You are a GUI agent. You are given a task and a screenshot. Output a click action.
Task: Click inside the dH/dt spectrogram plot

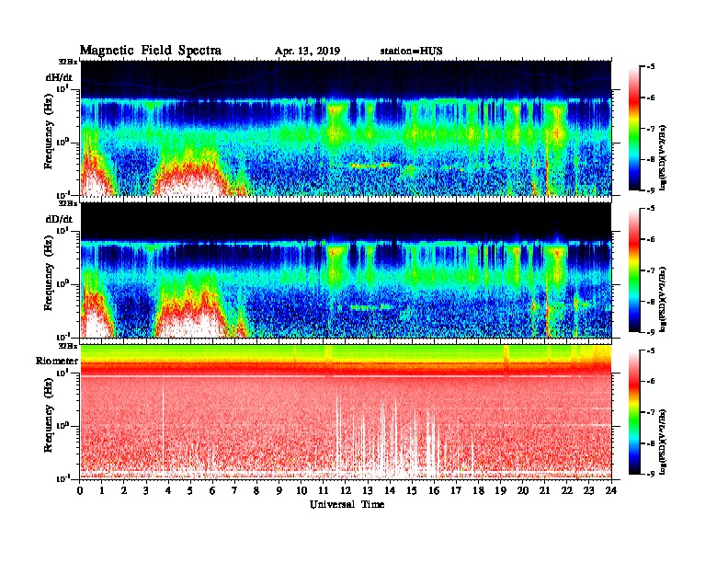(346, 128)
